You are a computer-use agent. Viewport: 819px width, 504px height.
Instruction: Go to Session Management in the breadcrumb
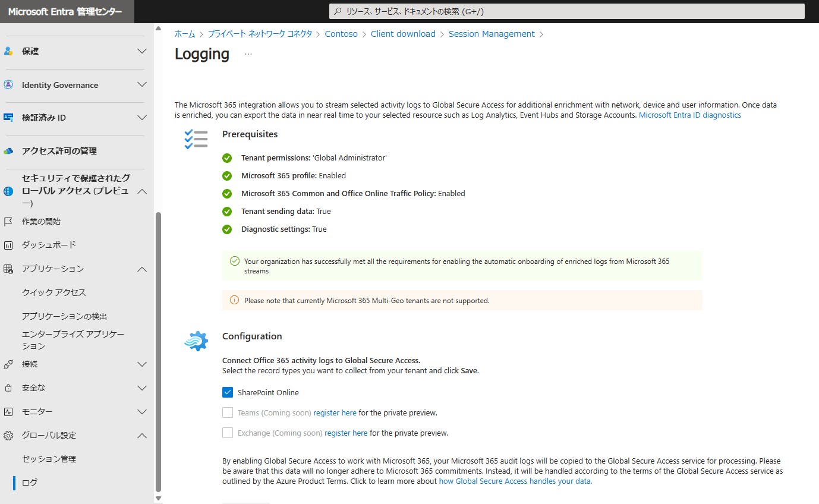492,34
